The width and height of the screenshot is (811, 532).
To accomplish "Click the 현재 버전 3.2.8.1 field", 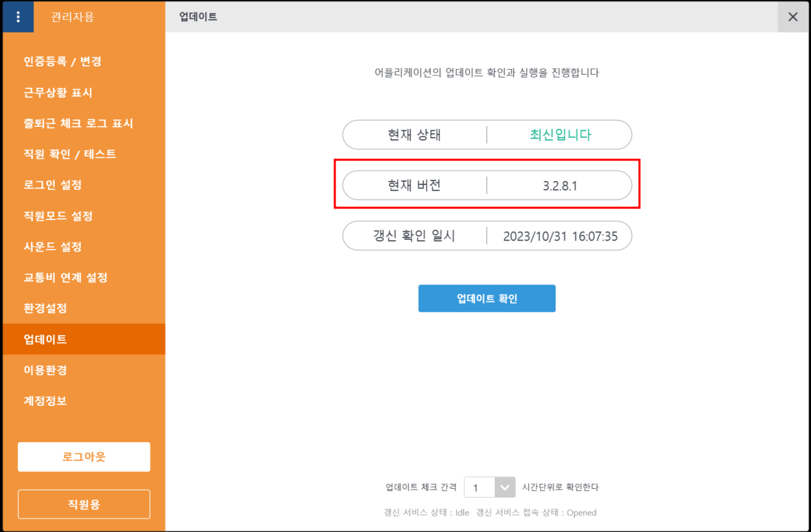I will pos(487,185).
